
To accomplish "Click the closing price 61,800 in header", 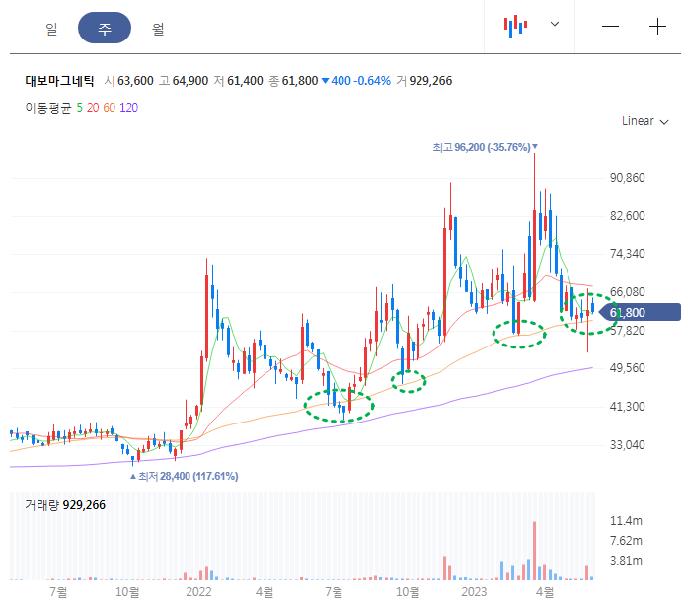I will click(x=300, y=81).
